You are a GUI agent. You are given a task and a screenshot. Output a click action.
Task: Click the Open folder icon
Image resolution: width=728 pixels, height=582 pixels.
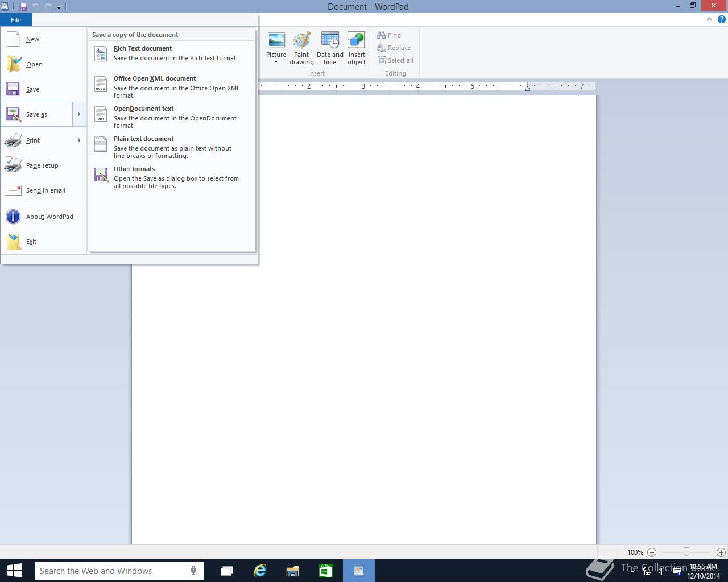coord(13,64)
